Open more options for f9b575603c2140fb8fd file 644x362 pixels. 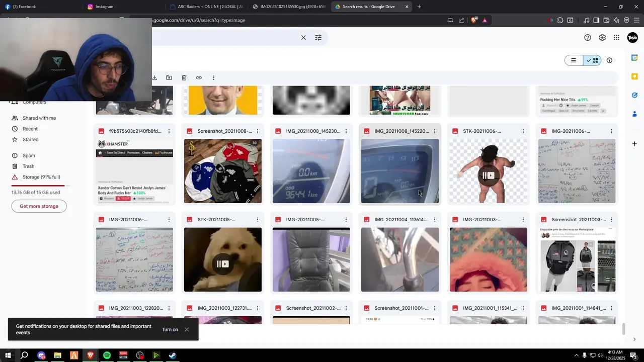click(x=169, y=131)
